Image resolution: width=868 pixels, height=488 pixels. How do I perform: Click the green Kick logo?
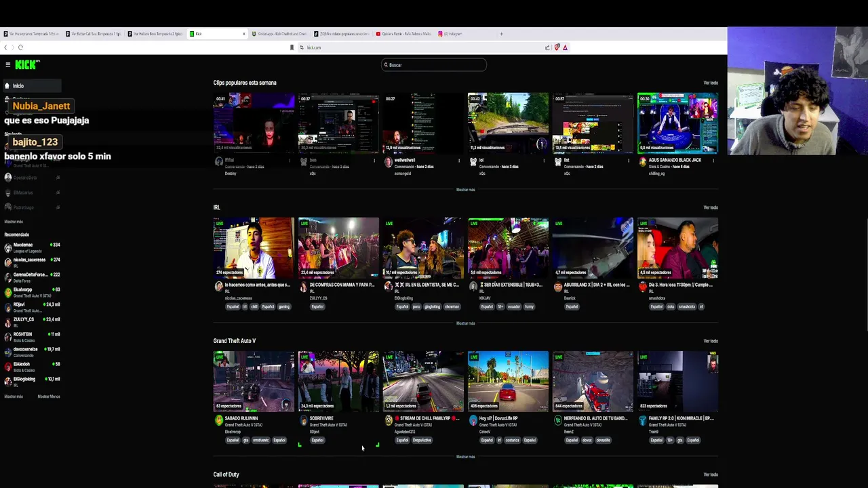tap(27, 65)
